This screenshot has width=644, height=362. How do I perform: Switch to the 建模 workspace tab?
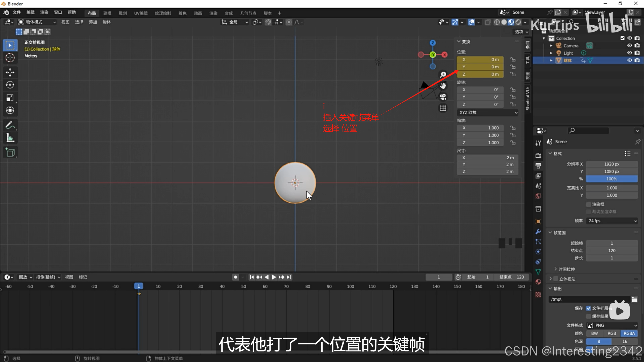pos(107,13)
